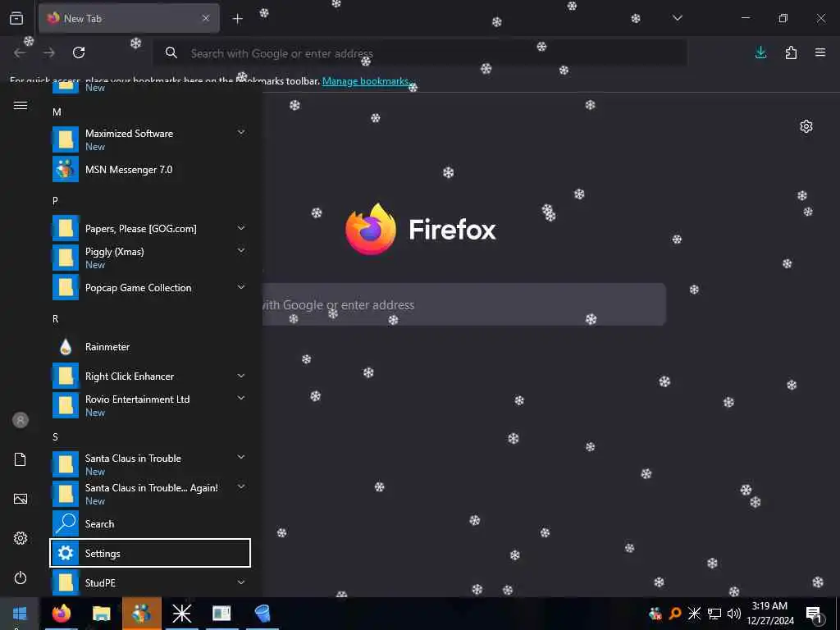Open the list all tabs chevron
The width and height of the screenshot is (840, 630).
pyautogui.click(x=677, y=18)
